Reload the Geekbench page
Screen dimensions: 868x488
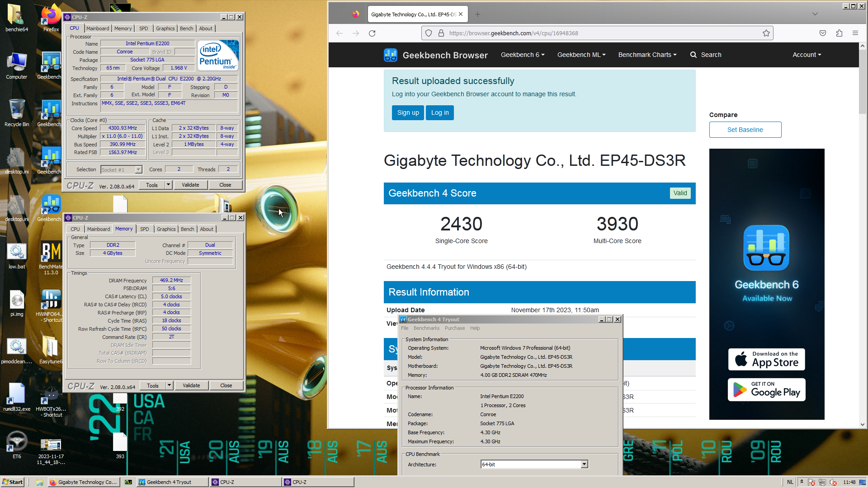pyautogui.click(x=372, y=33)
